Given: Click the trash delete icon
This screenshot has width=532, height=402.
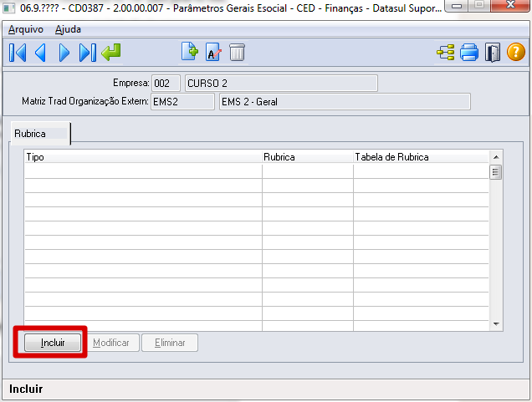Looking at the screenshot, I should (237, 53).
